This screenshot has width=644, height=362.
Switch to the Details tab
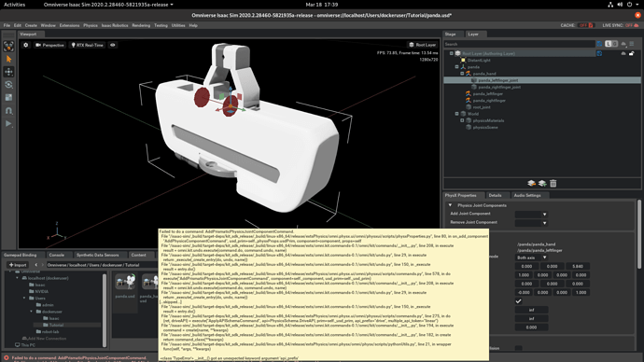click(x=495, y=195)
